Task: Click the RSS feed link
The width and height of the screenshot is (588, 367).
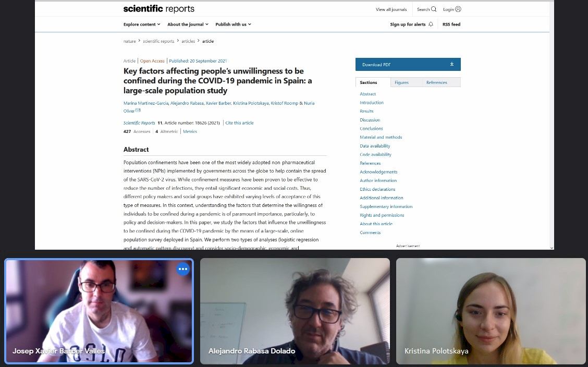Action: pos(451,25)
